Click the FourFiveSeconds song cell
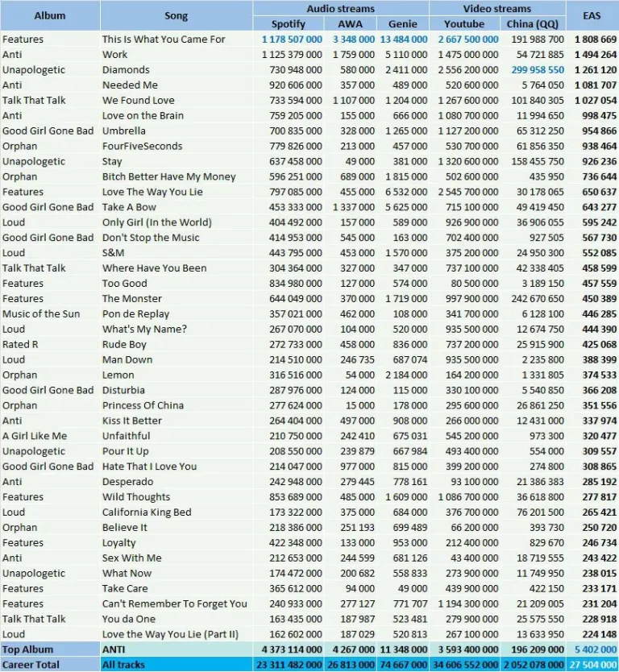 click(x=142, y=146)
